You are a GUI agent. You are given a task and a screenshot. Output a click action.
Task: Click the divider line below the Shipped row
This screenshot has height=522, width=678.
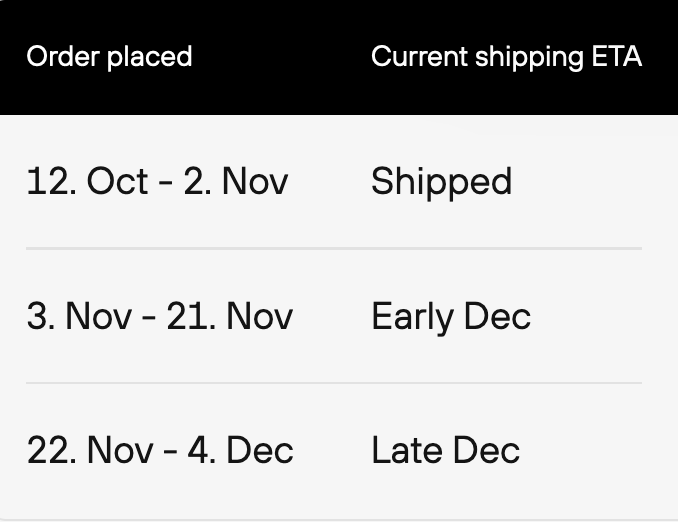[x=334, y=248]
